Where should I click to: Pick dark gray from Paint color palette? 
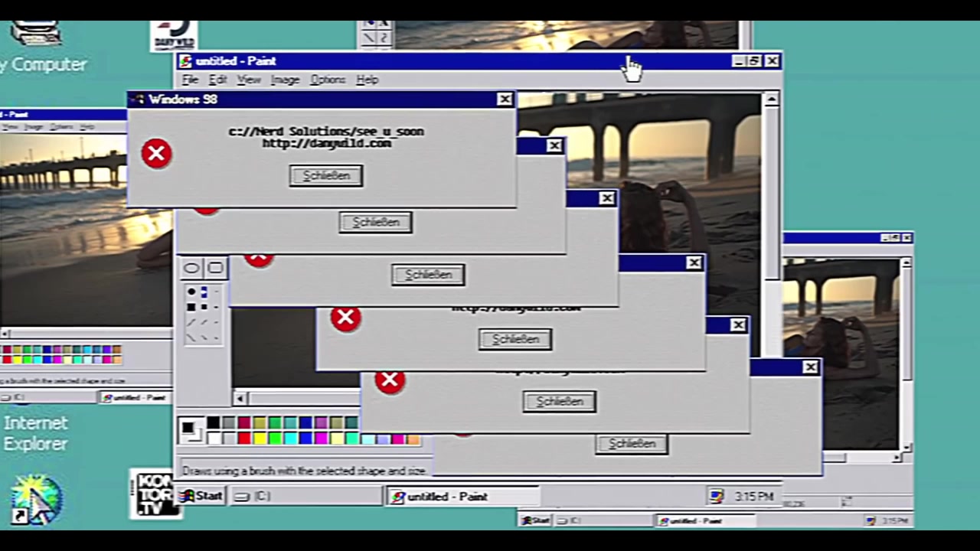coord(229,423)
